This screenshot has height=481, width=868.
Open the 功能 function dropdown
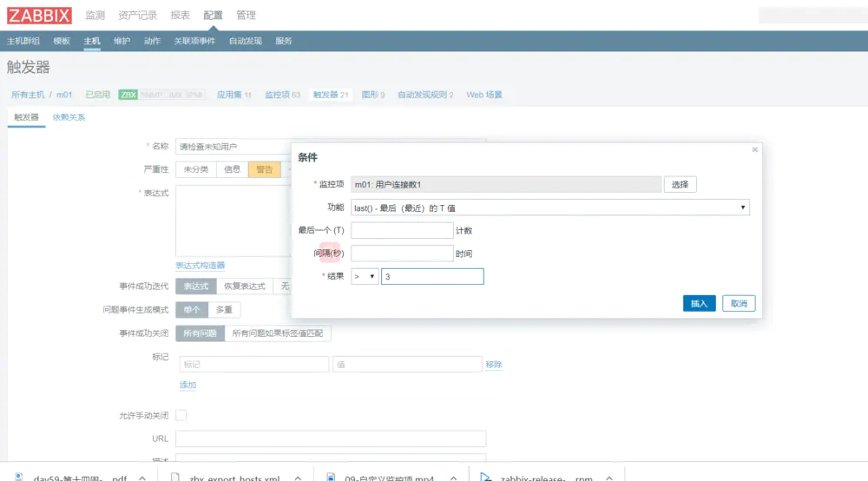[x=549, y=208]
